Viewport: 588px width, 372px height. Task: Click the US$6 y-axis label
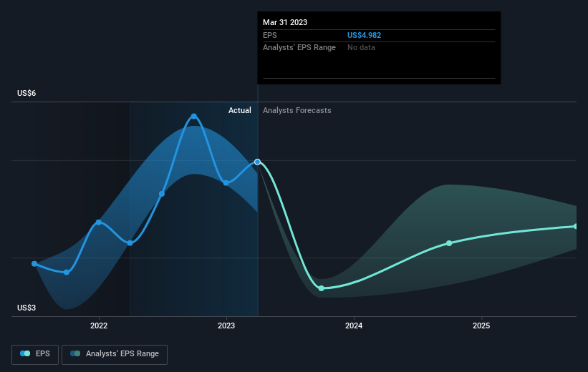(26, 93)
